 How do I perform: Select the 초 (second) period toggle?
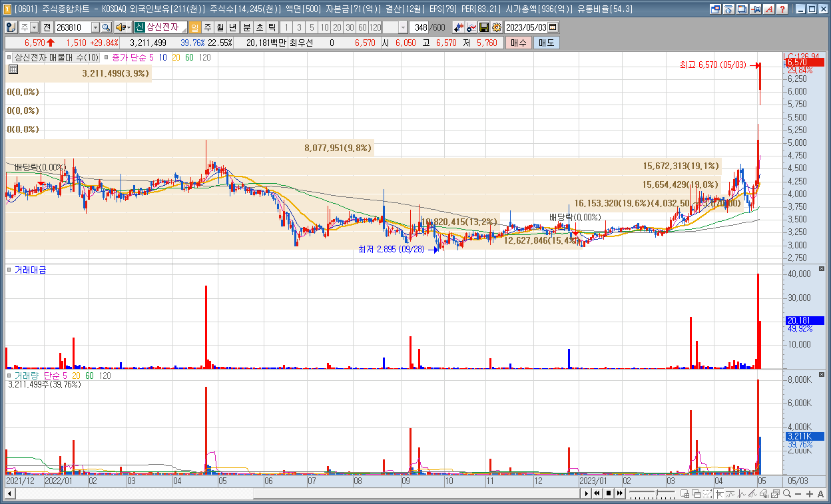pos(259,27)
